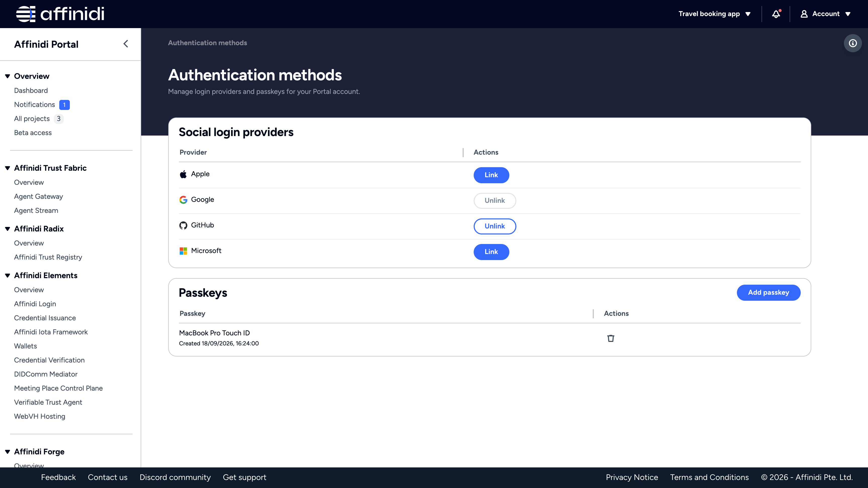This screenshot has height=488, width=868.
Task: Delete the MacBook Pro Touch ID passkey
Action: 611,338
